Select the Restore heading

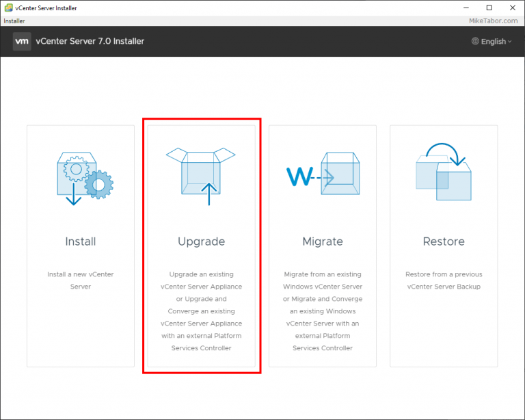pos(444,241)
